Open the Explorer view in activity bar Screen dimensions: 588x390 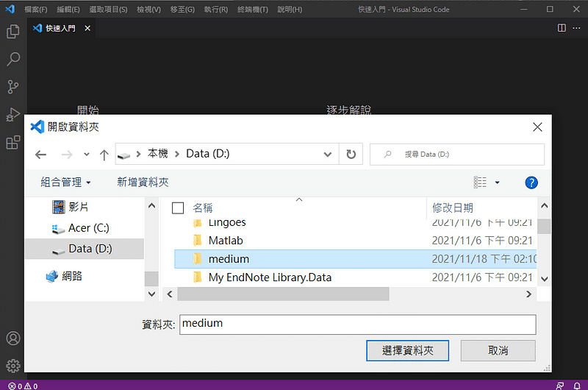(12, 32)
